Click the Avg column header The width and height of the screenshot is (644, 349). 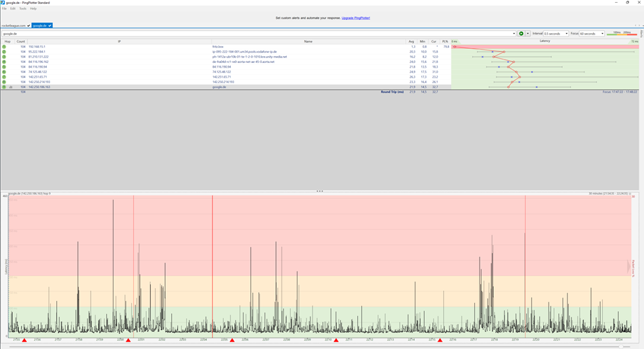coord(411,41)
